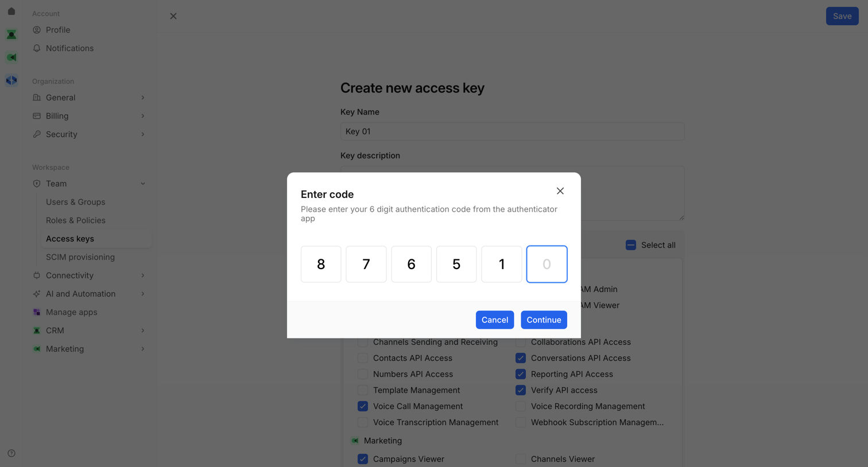The height and width of the screenshot is (467, 868).
Task: Click the Manage apps purple icon
Action: (37, 312)
